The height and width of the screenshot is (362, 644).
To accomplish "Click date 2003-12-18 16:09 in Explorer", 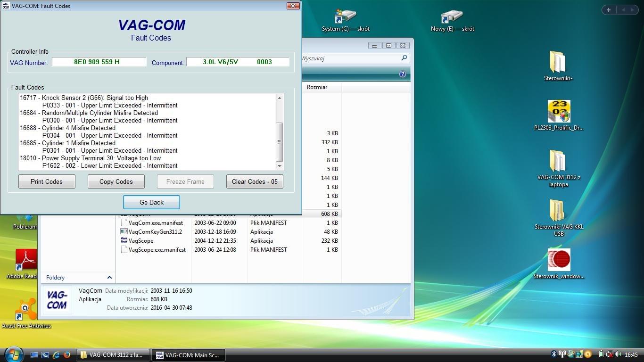I will 215,231.
